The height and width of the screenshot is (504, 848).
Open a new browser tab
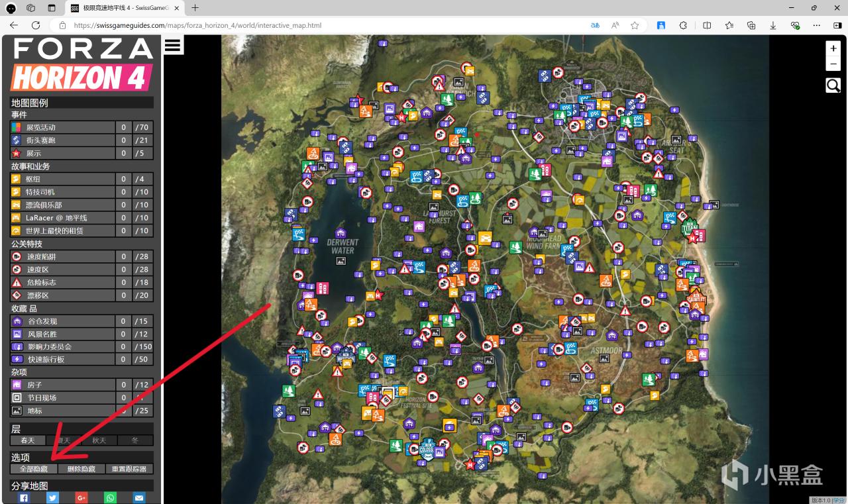tap(195, 8)
